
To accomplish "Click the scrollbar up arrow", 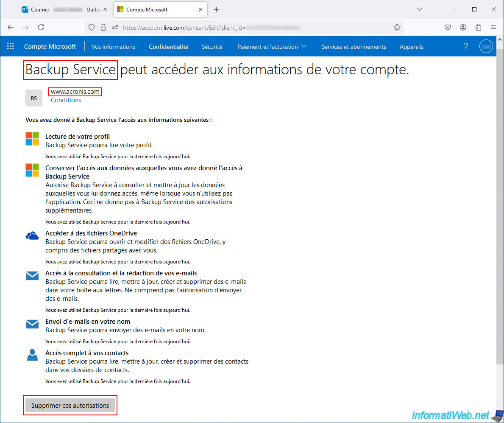I will (500, 39).
